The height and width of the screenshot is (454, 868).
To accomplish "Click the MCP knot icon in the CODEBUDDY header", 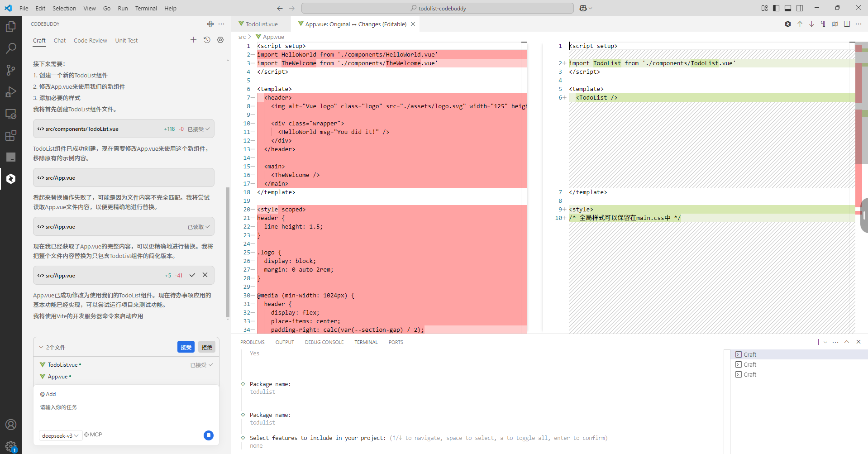I will pyautogui.click(x=210, y=24).
